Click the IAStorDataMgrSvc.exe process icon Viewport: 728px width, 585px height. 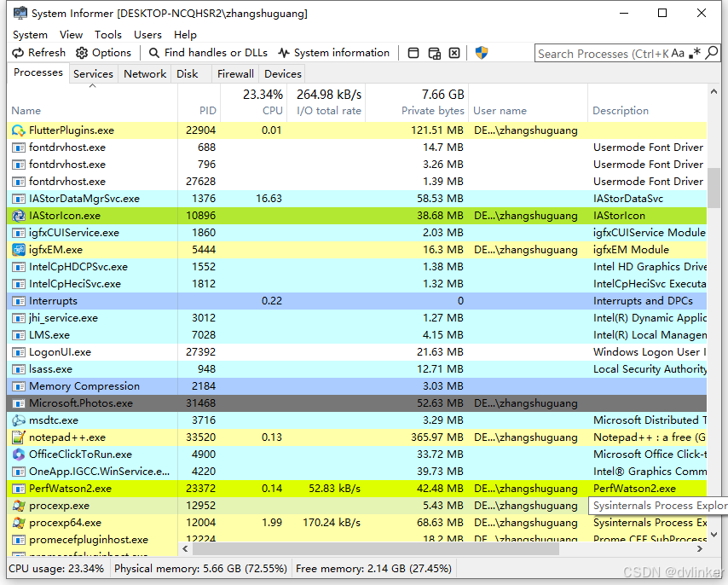point(19,199)
